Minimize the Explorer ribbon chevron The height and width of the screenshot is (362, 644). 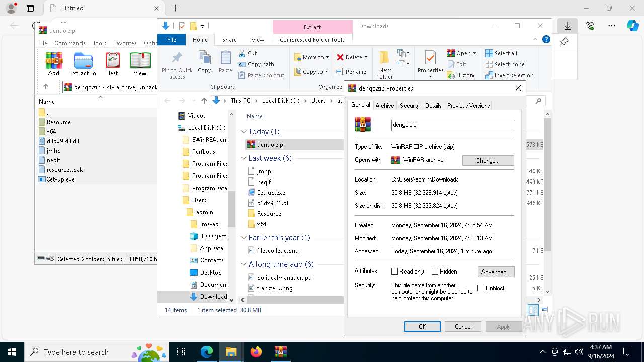point(535,39)
